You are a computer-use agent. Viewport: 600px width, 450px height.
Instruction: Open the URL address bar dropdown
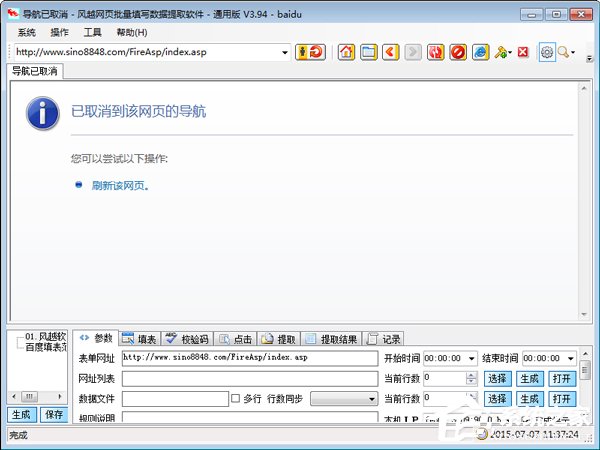click(x=285, y=52)
